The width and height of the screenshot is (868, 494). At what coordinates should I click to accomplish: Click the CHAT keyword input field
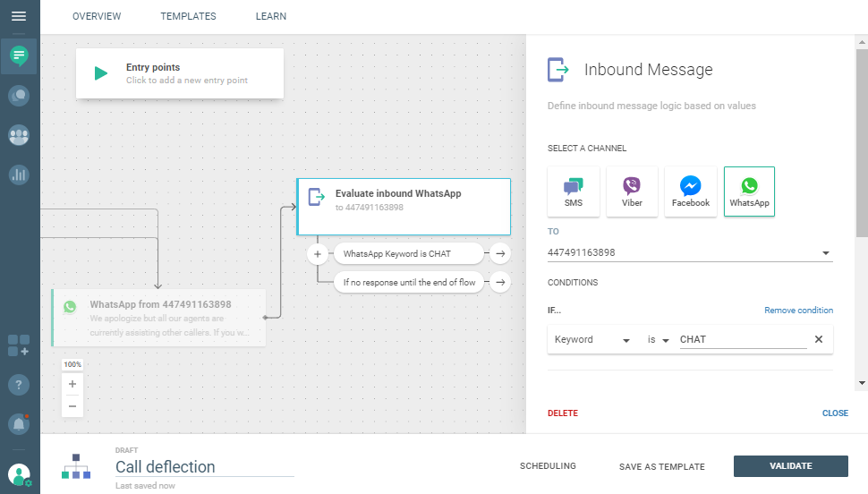(x=742, y=340)
